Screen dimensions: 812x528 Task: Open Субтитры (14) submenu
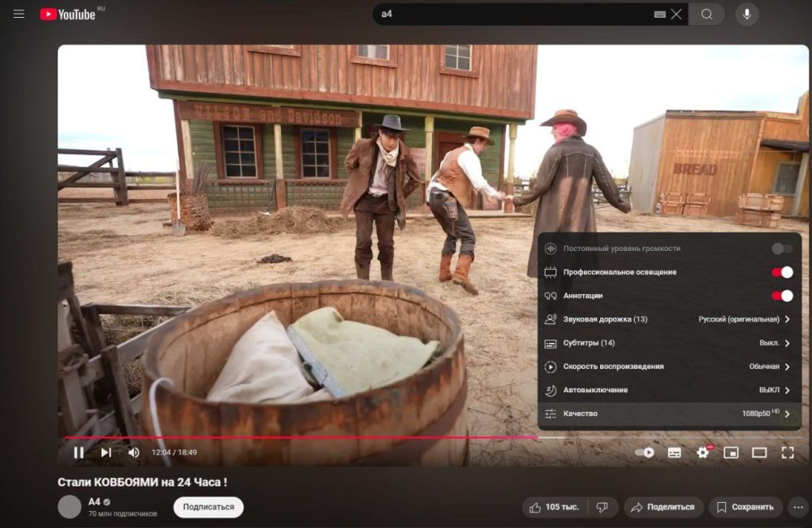[x=668, y=343]
